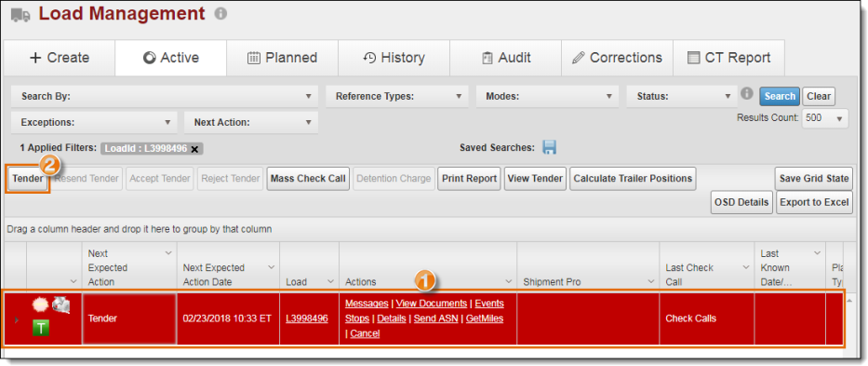Open the Reference Types dropdown
868x366 pixels.
click(x=397, y=97)
